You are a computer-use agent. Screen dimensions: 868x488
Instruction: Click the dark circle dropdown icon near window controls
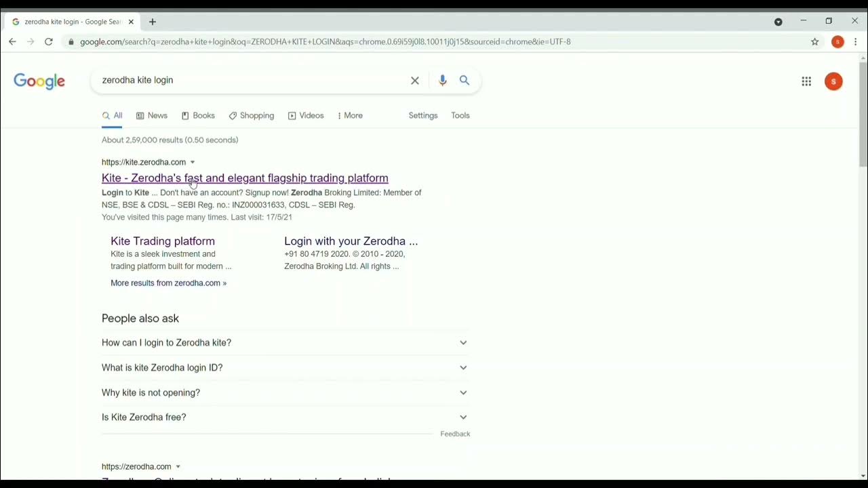778,22
